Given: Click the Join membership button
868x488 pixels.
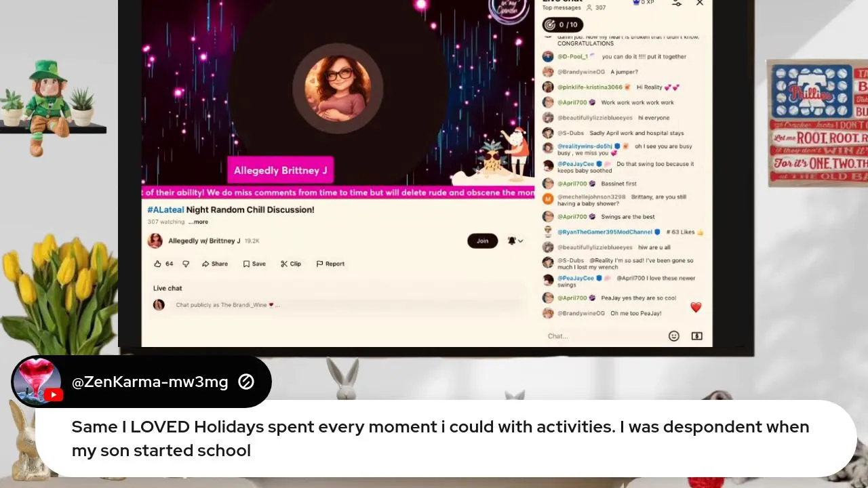Looking at the screenshot, I should coord(482,241).
